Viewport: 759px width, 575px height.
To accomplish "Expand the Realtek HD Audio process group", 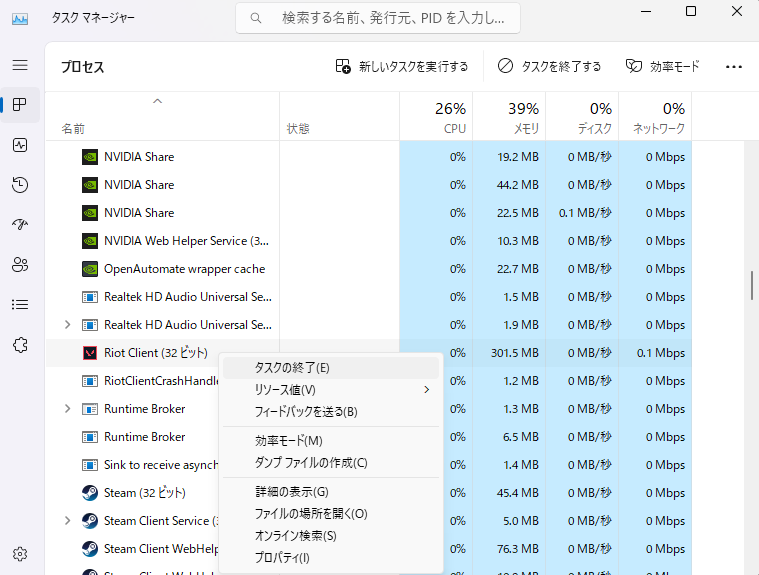I will 67,325.
